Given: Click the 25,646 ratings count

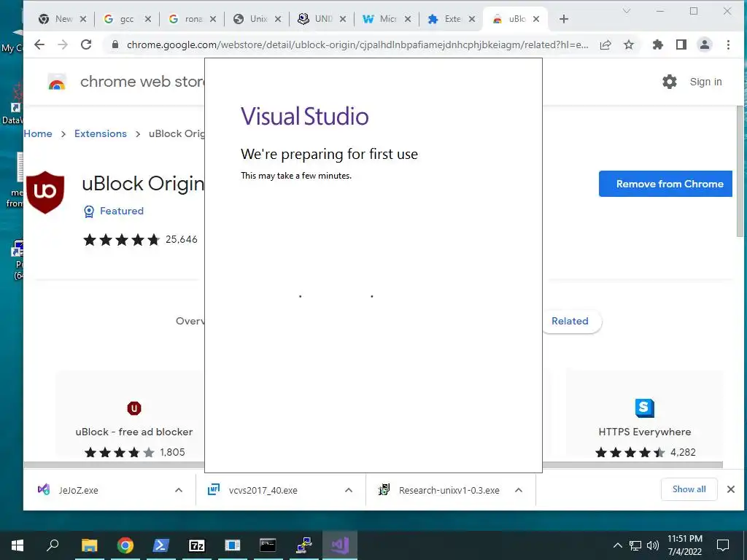Looking at the screenshot, I should point(182,239).
